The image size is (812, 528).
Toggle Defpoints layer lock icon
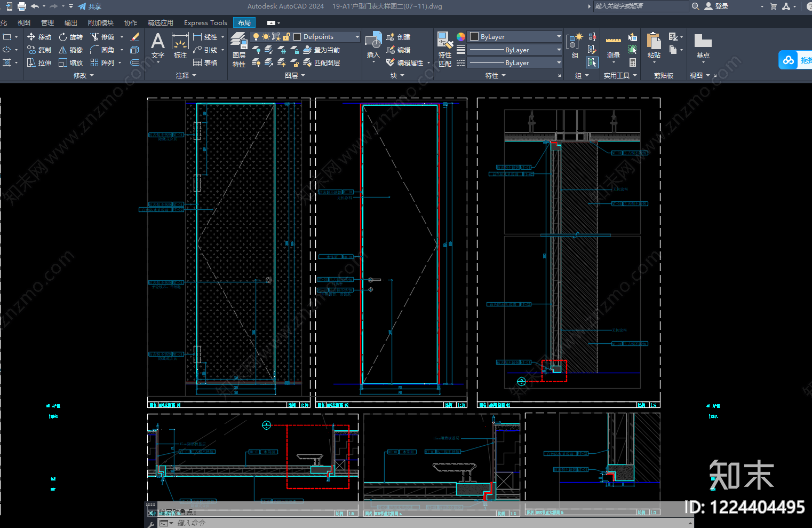pos(286,37)
